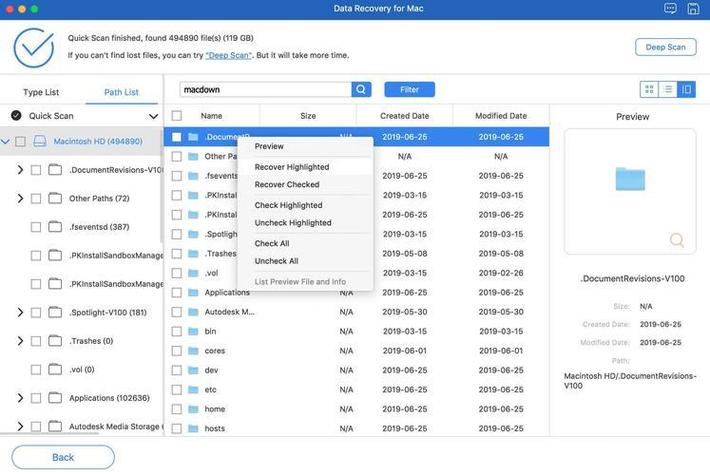Expand the Other Paths (72) node
The image size is (710, 475).
20,198
